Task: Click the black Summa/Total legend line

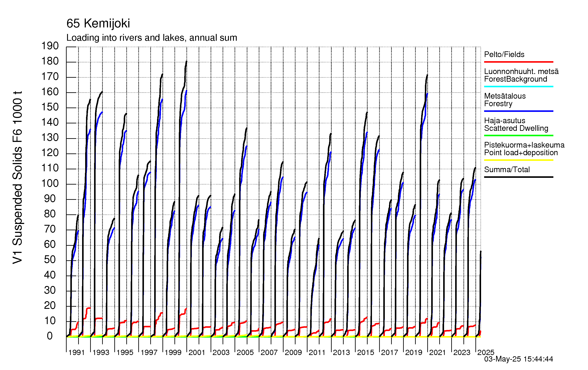Action: tap(519, 177)
